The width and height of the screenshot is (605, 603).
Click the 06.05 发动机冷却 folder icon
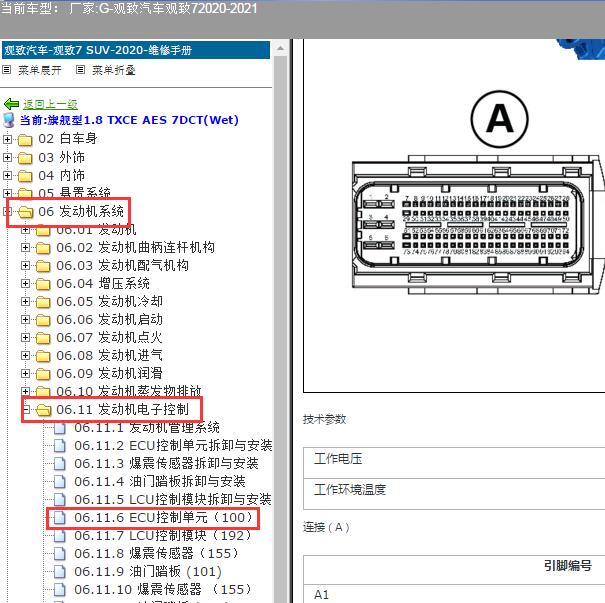pos(43,302)
